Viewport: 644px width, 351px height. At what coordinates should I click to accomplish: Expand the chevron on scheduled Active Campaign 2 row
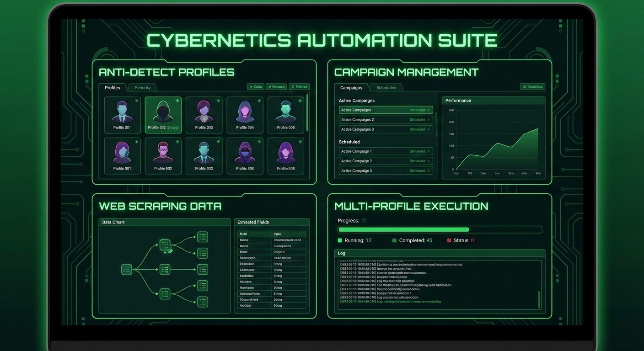pyautogui.click(x=429, y=161)
